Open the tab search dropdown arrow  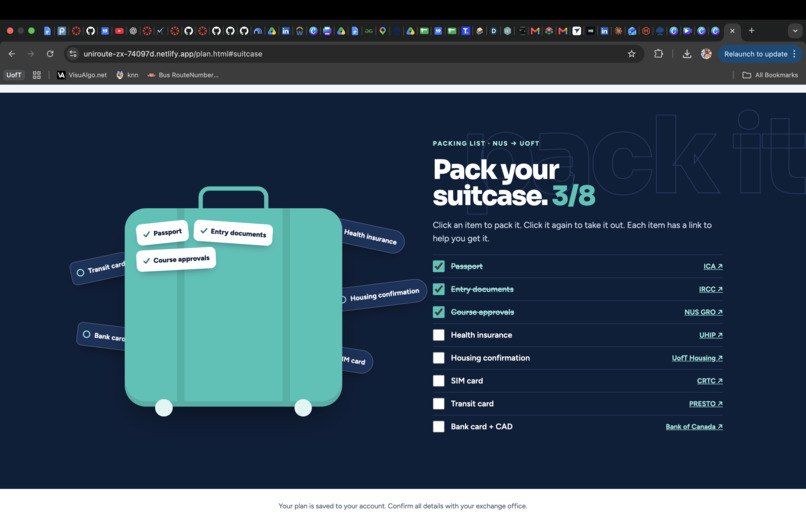(795, 31)
